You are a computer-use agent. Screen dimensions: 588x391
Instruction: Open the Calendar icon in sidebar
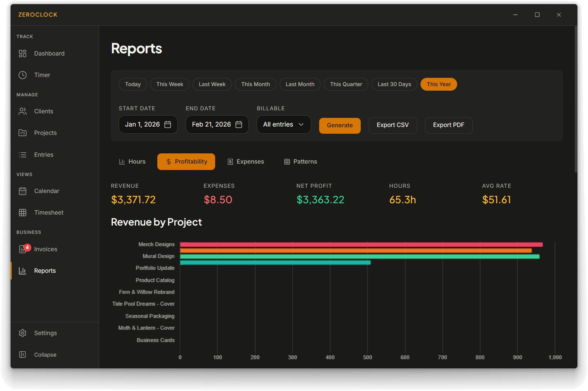23,191
